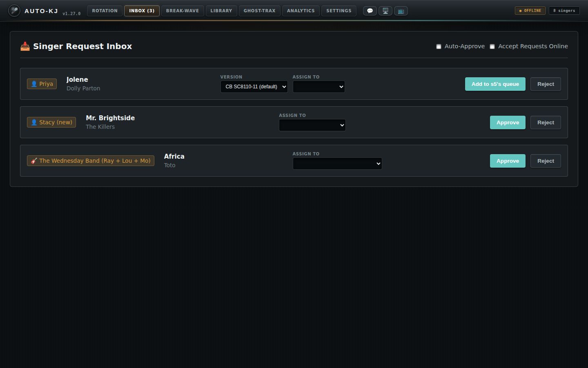Open the chat speech-bubble icon button

(370, 11)
